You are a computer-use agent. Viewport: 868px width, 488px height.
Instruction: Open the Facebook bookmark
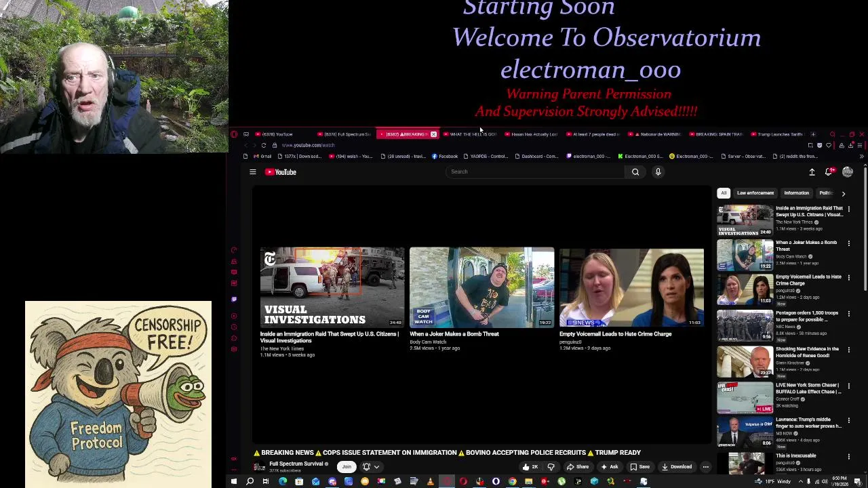(x=444, y=157)
